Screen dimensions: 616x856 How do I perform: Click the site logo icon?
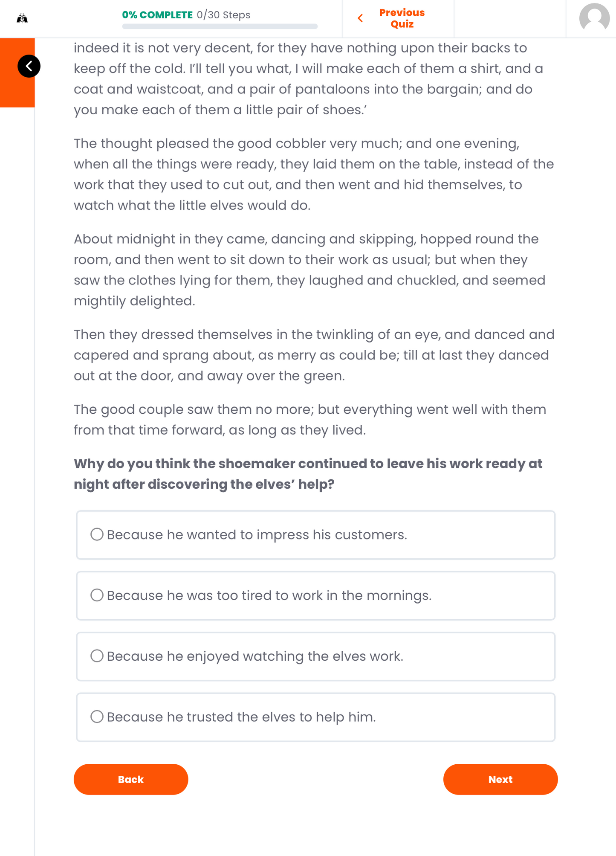[22, 18]
